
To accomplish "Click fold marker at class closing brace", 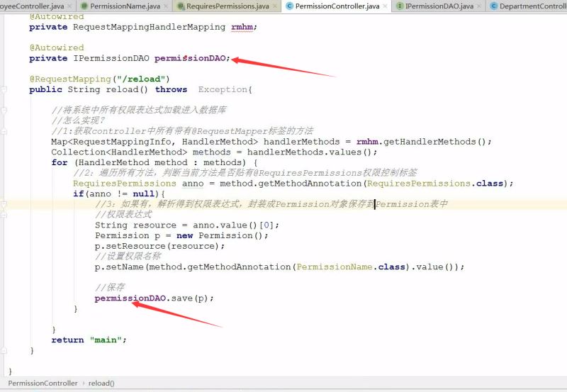I will point(5,371).
